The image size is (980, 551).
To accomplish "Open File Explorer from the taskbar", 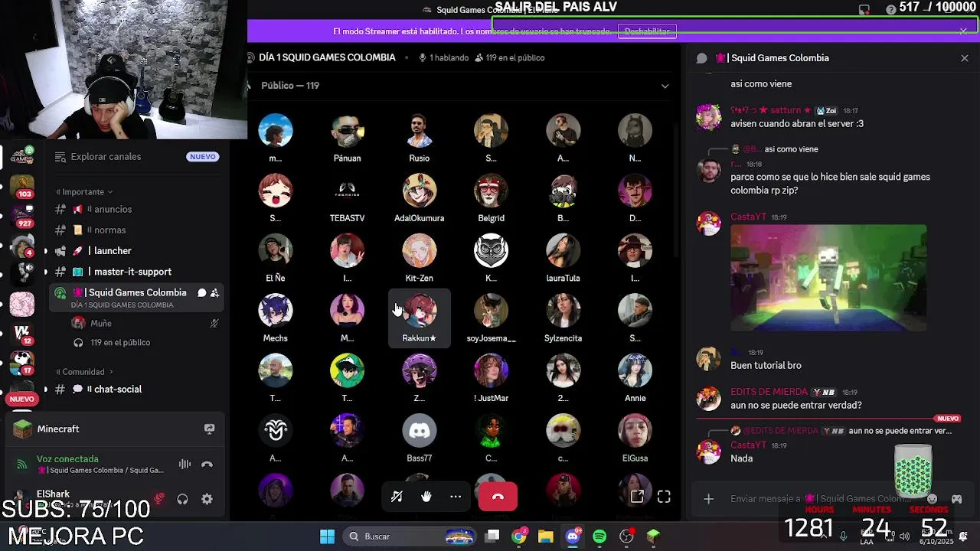I will 545,536.
